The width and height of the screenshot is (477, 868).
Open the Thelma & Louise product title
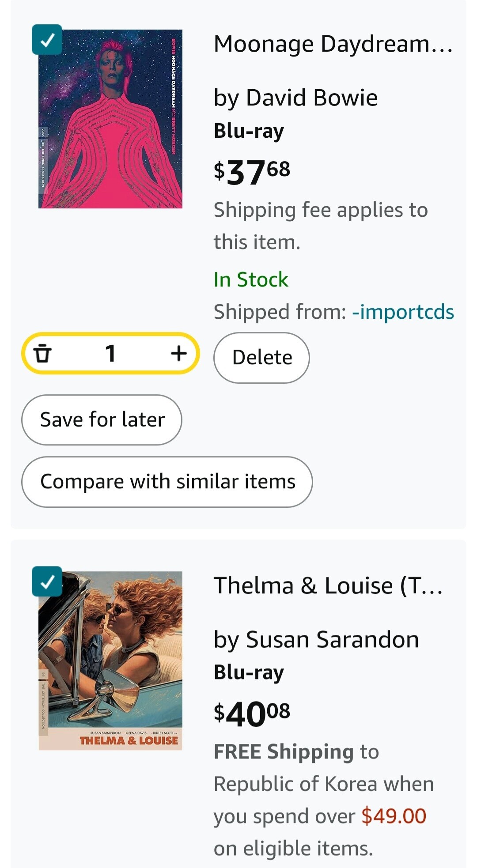328,586
